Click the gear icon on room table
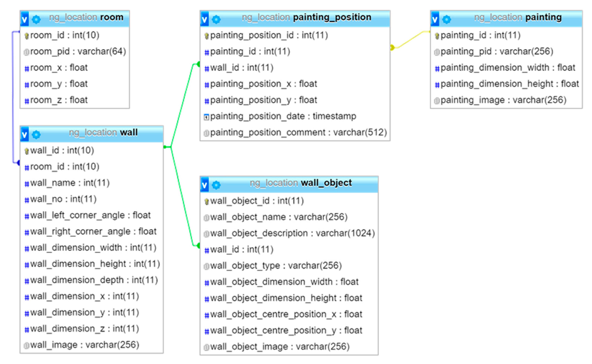The height and width of the screenshot is (364, 592). (x=36, y=19)
